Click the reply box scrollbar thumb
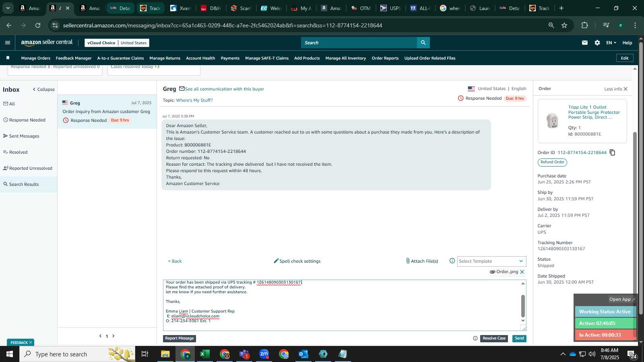 523,306
